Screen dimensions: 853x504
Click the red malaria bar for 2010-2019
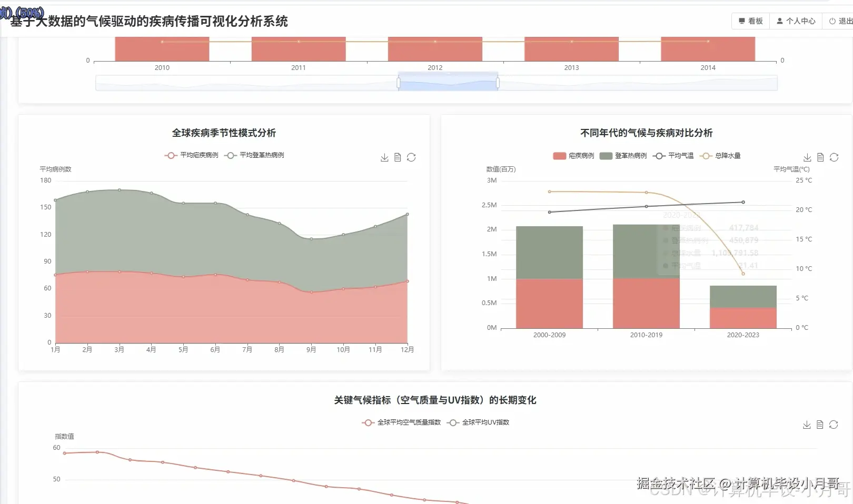pyautogui.click(x=646, y=303)
